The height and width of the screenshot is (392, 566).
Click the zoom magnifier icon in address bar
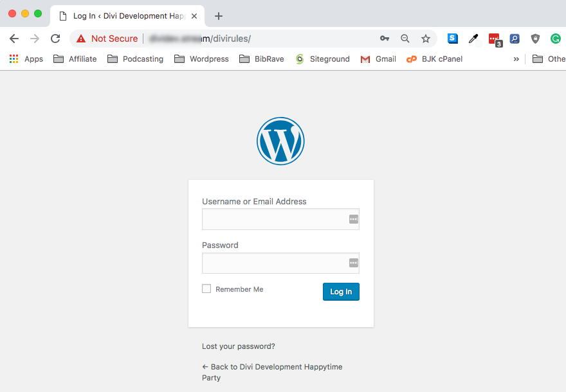pos(405,39)
